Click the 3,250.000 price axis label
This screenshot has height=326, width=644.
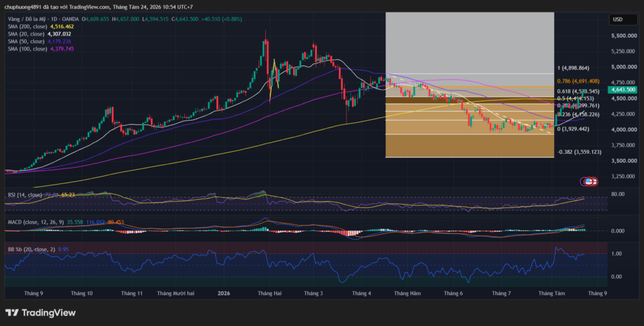pyautogui.click(x=624, y=177)
